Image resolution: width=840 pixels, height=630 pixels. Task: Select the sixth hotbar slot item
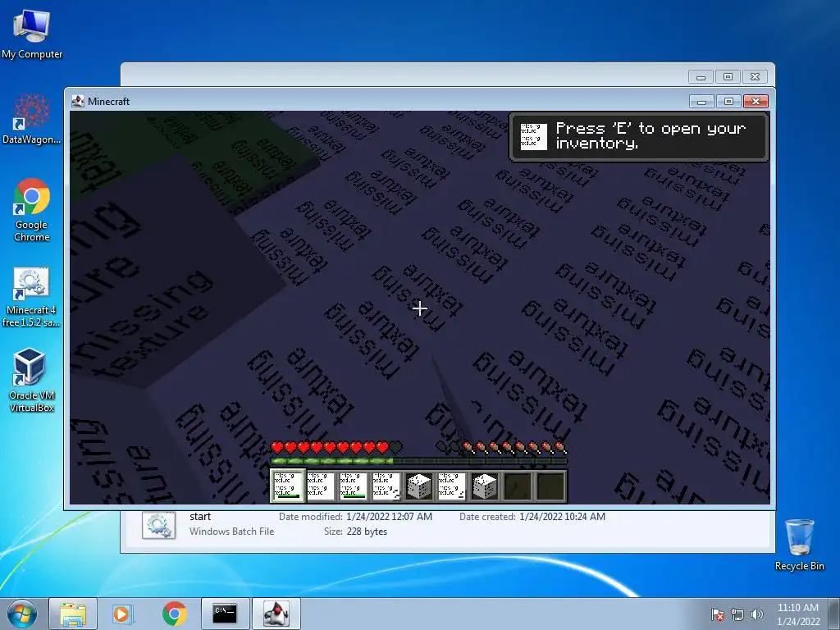(452, 486)
